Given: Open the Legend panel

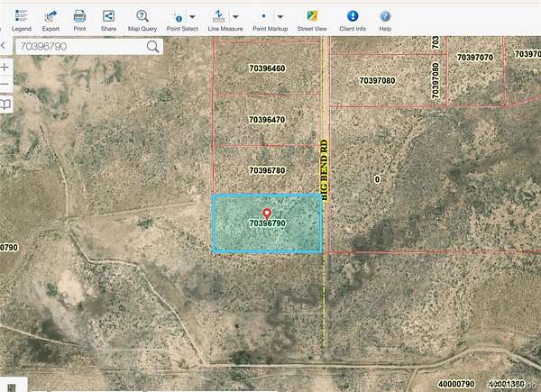Looking at the screenshot, I should coord(21,16).
